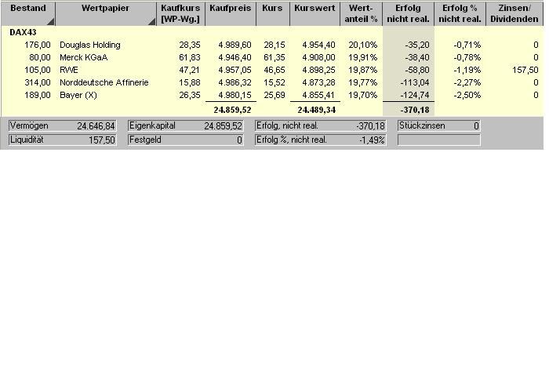Click the Festgeld field
Screen dimensions: 549x392
pos(186,140)
